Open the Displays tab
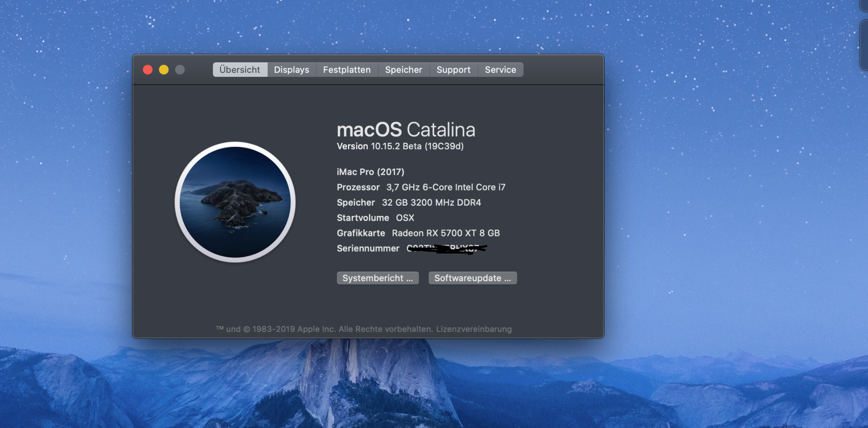868x428 pixels. click(292, 70)
